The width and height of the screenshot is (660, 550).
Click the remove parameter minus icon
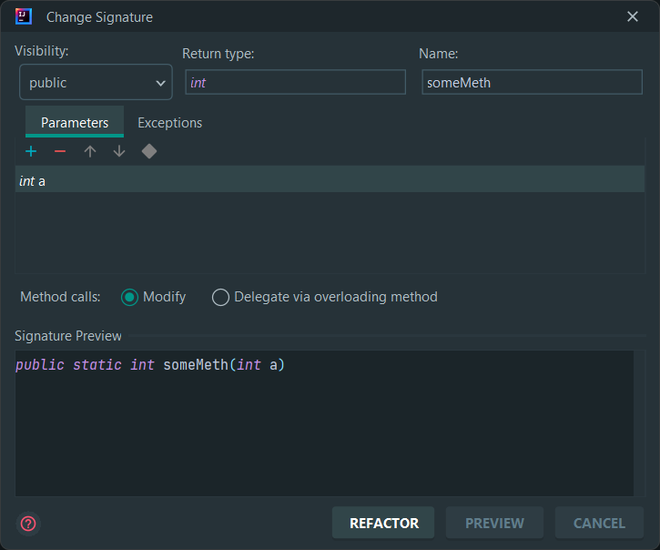[60, 151]
